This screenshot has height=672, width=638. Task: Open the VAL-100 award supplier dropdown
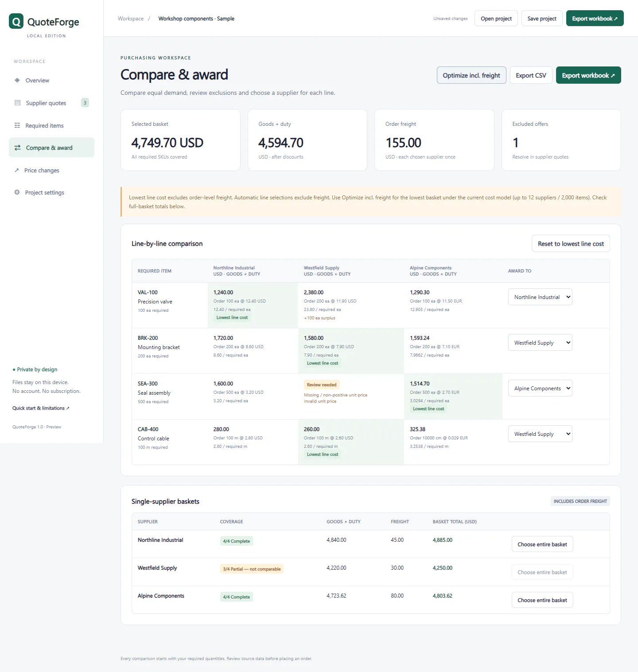(x=540, y=297)
